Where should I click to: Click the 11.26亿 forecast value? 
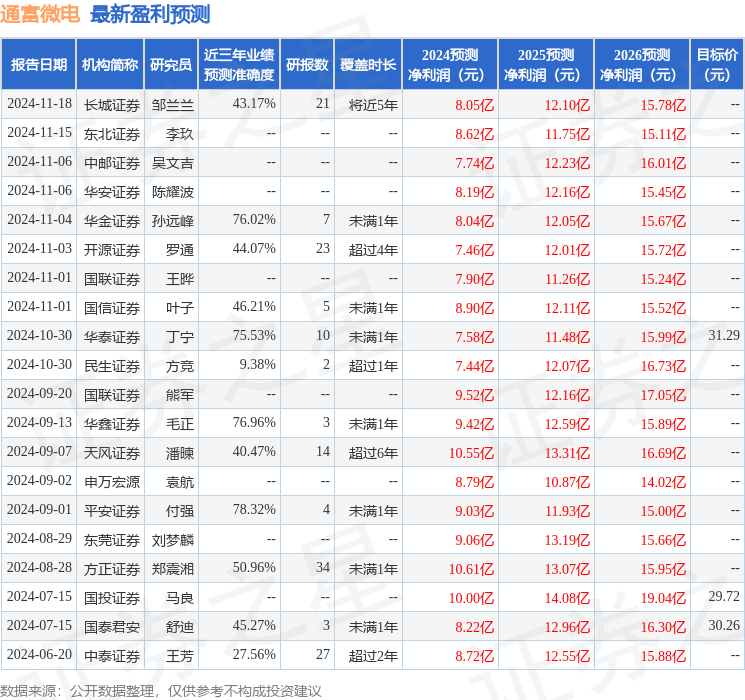click(x=567, y=279)
